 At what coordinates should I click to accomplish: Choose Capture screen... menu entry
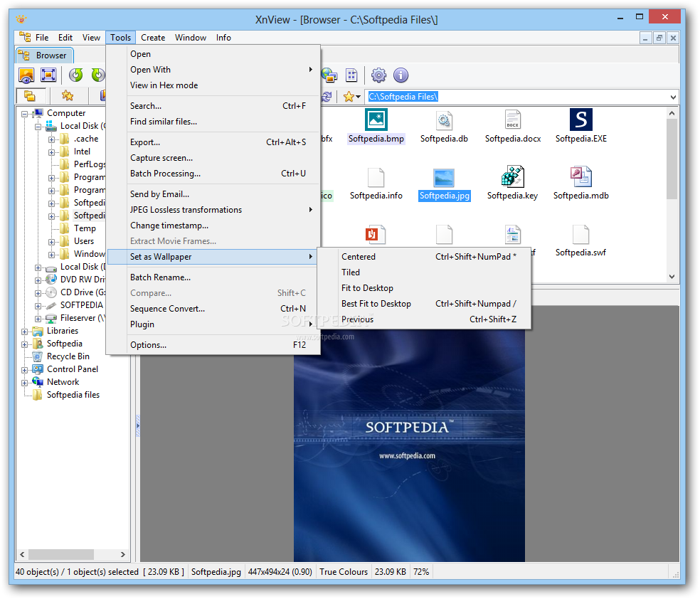(x=213, y=157)
